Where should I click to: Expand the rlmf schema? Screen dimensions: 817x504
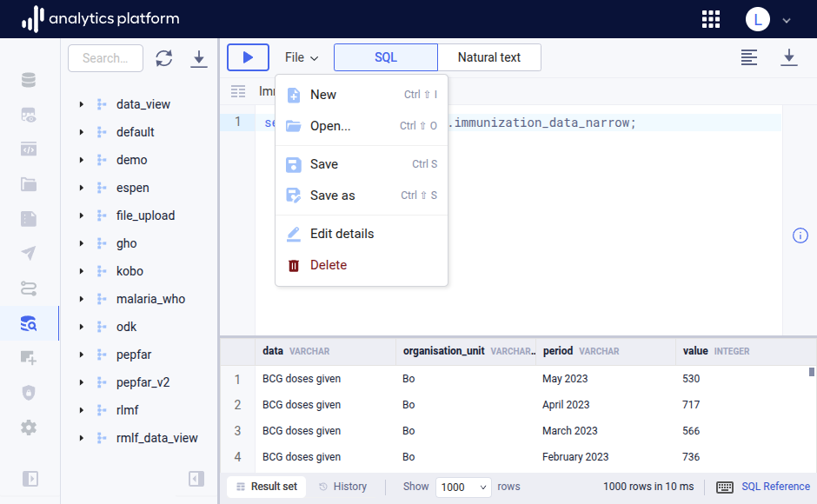point(82,410)
